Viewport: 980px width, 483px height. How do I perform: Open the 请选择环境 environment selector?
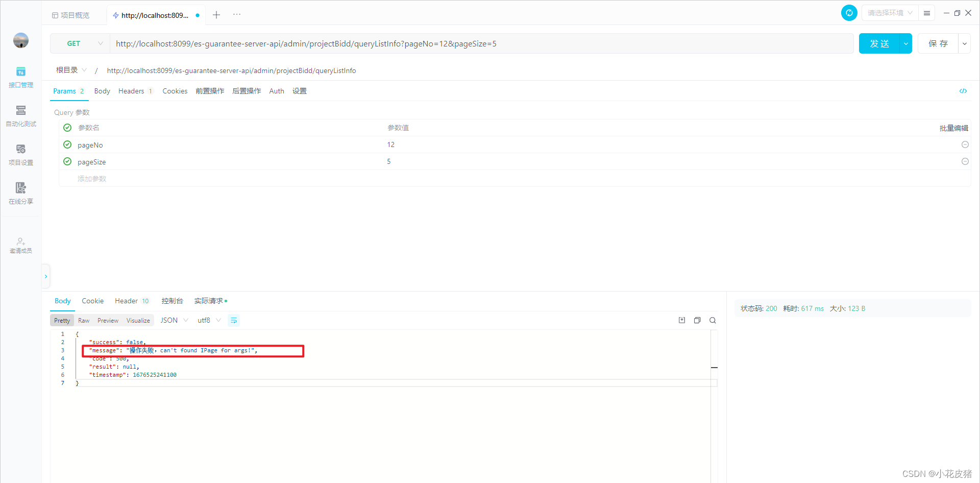[x=888, y=12]
